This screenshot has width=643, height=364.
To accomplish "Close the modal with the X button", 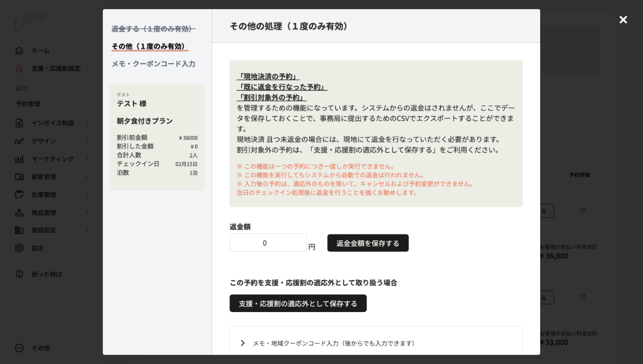I will point(623,20).
